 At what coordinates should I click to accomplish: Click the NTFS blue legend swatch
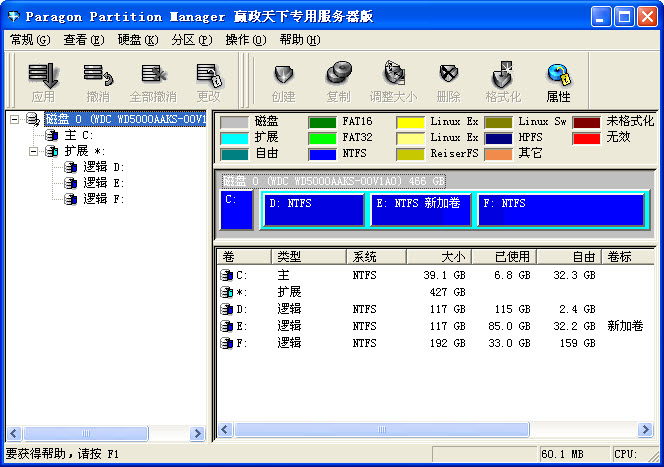click(x=322, y=155)
